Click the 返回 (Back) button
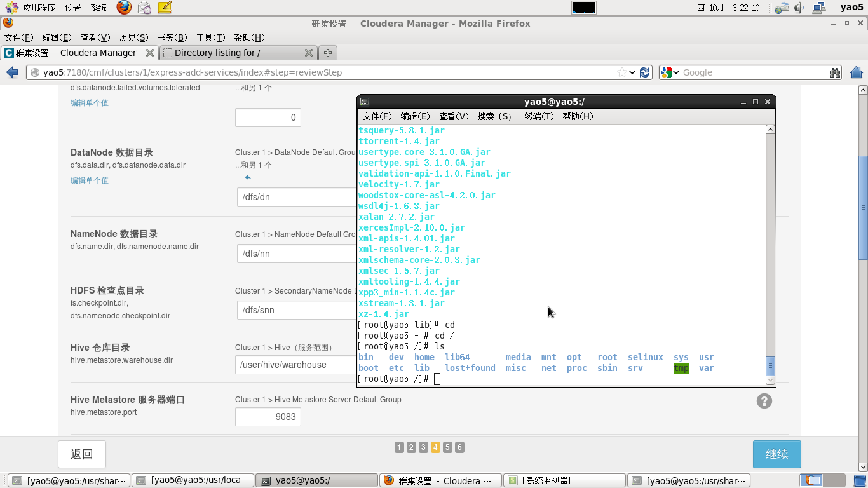868x488 pixels. point(82,454)
